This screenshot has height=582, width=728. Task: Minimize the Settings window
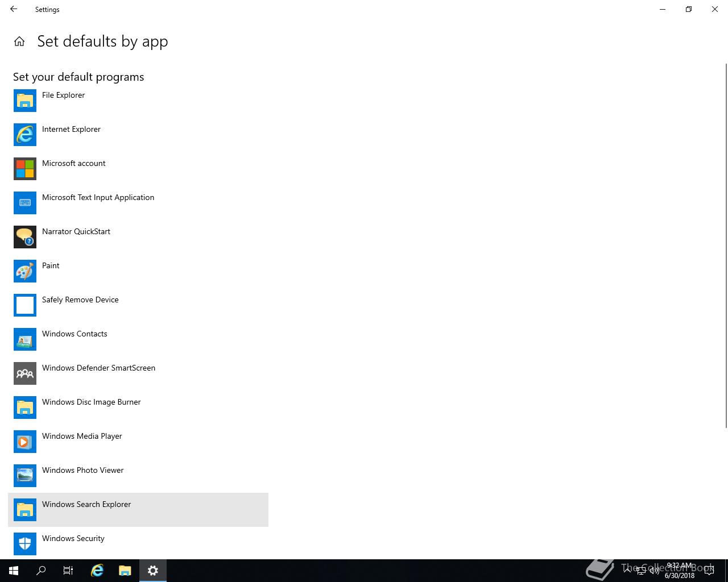[x=663, y=9]
